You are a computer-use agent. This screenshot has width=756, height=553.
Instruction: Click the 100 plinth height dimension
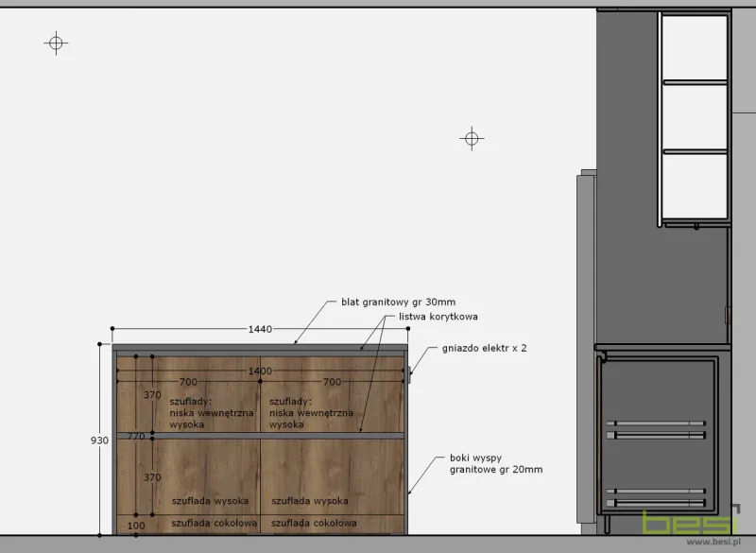tap(136, 526)
